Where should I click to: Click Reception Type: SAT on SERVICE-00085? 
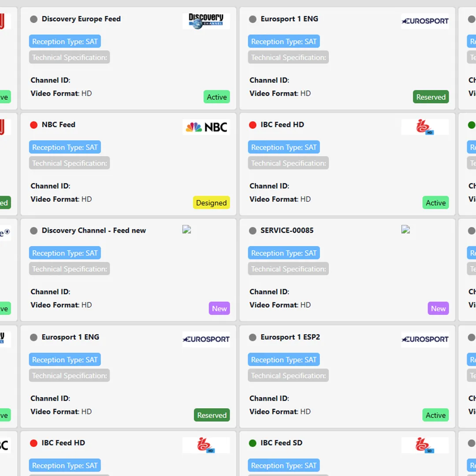tap(284, 253)
